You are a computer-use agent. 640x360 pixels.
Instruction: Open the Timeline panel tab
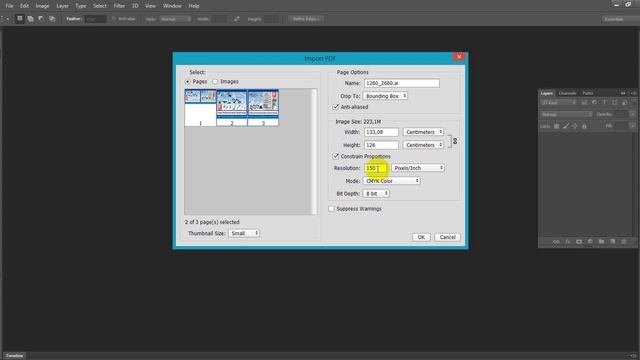point(15,356)
